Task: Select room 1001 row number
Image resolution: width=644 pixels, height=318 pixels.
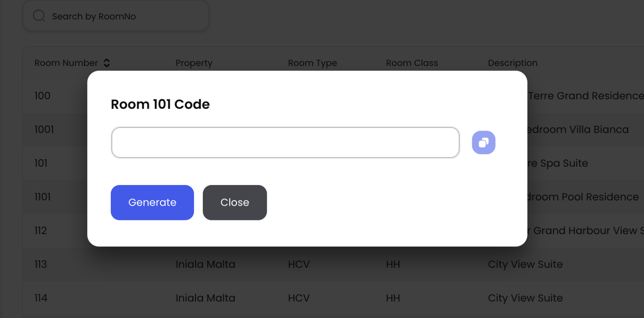Action: point(44,129)
